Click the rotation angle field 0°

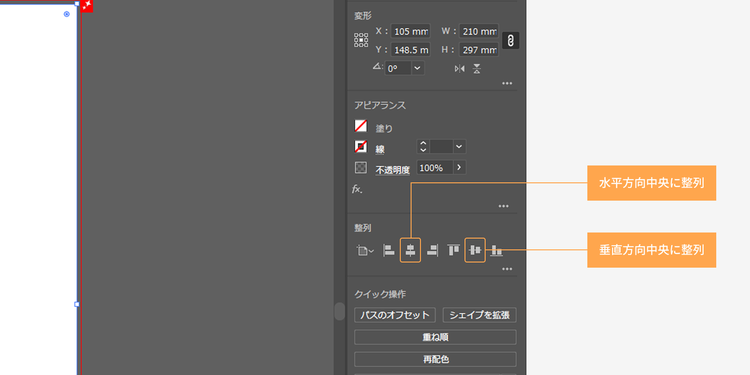click(398, 68)
